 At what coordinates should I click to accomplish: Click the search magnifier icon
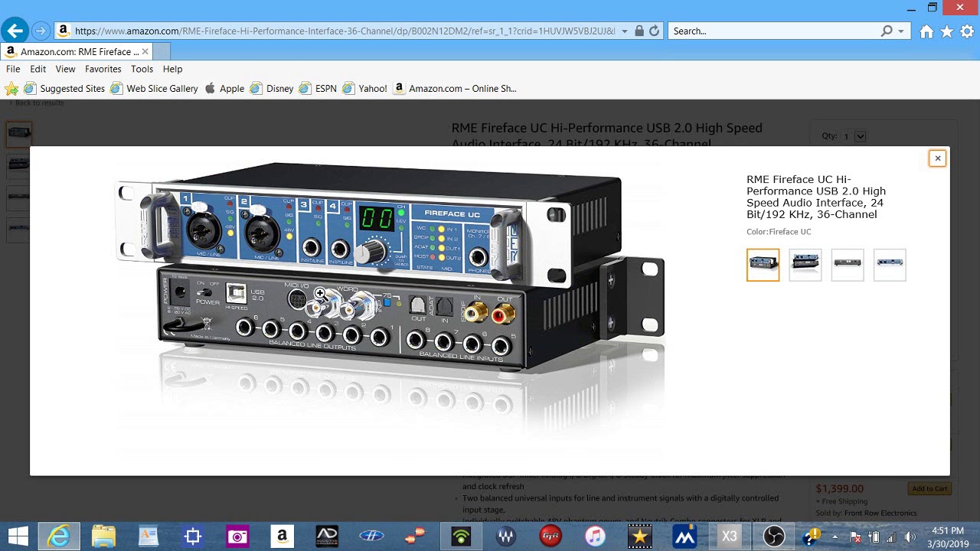887,31
